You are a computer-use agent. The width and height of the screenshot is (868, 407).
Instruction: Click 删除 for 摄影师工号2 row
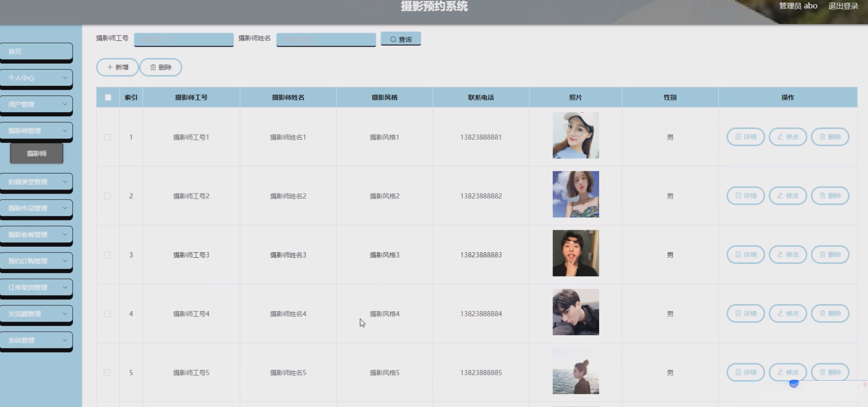click(830, 196)
